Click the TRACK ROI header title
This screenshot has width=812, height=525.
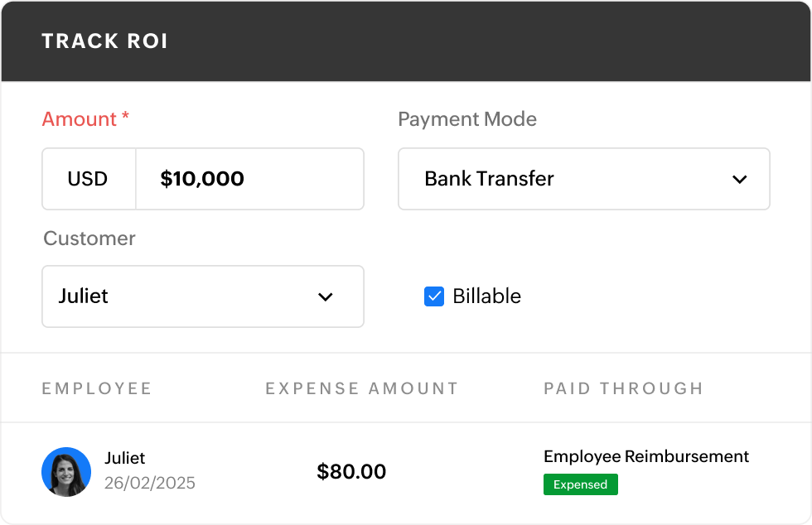click(105, 40)
